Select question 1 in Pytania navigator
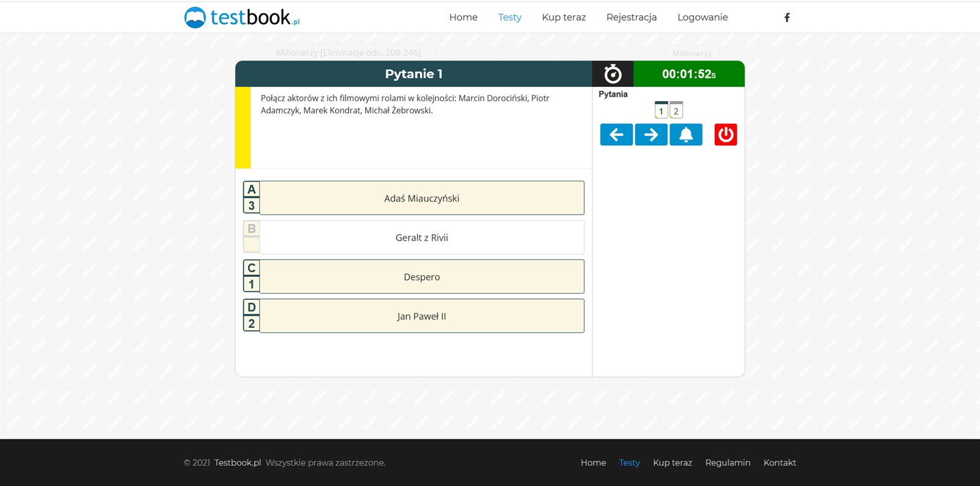 click(661, 111)
